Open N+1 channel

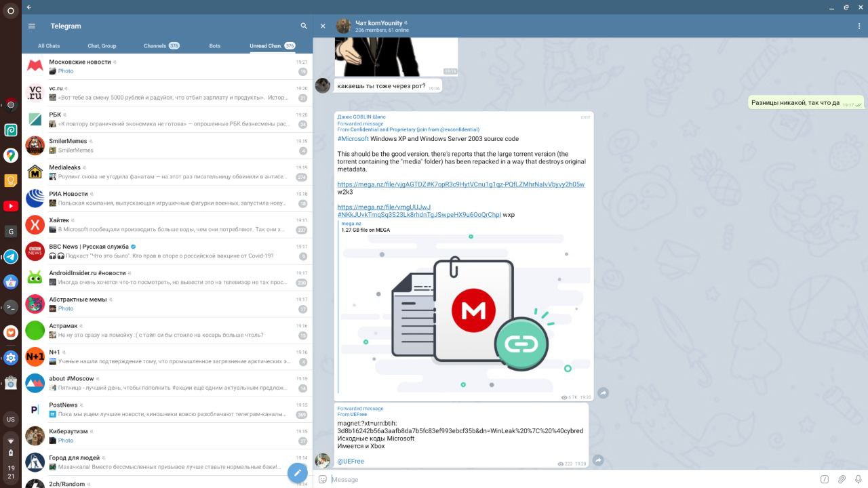pos(167,357)
